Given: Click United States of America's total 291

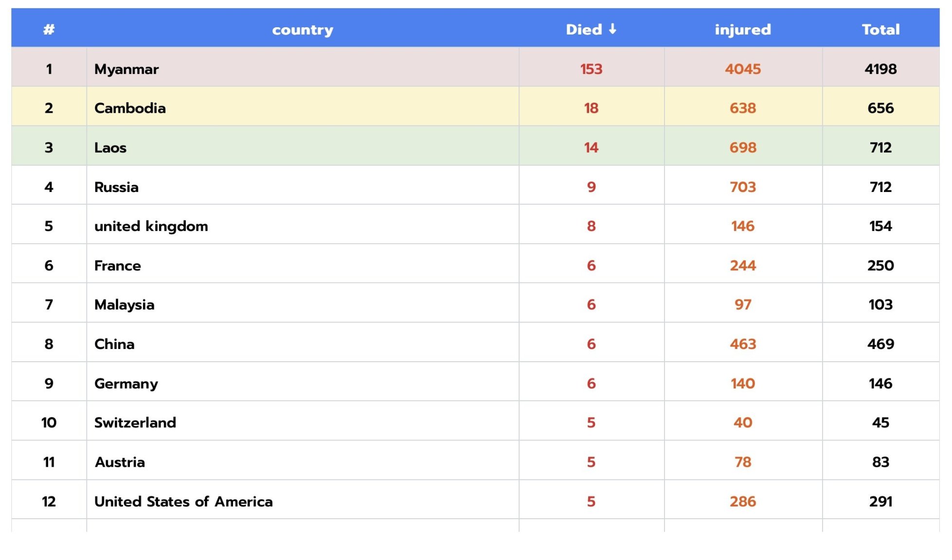Looking at the screenshot, I should click(x=880, y=501).
